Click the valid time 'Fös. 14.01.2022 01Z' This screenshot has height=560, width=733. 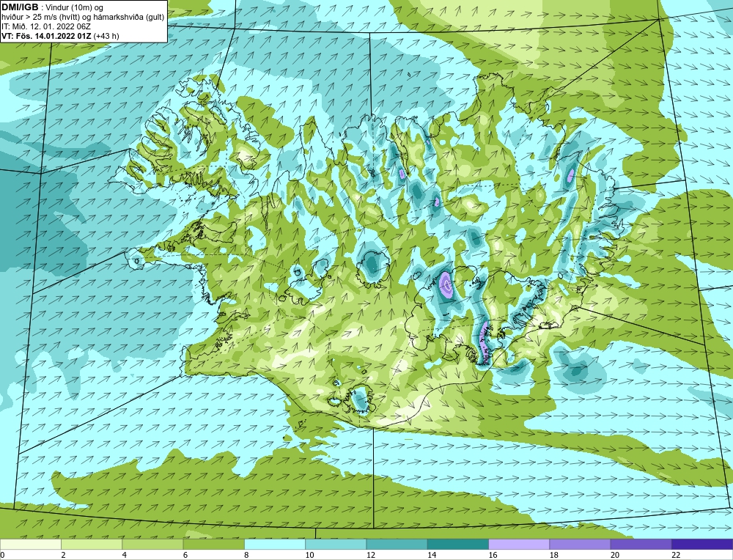[x=54, y=35]
